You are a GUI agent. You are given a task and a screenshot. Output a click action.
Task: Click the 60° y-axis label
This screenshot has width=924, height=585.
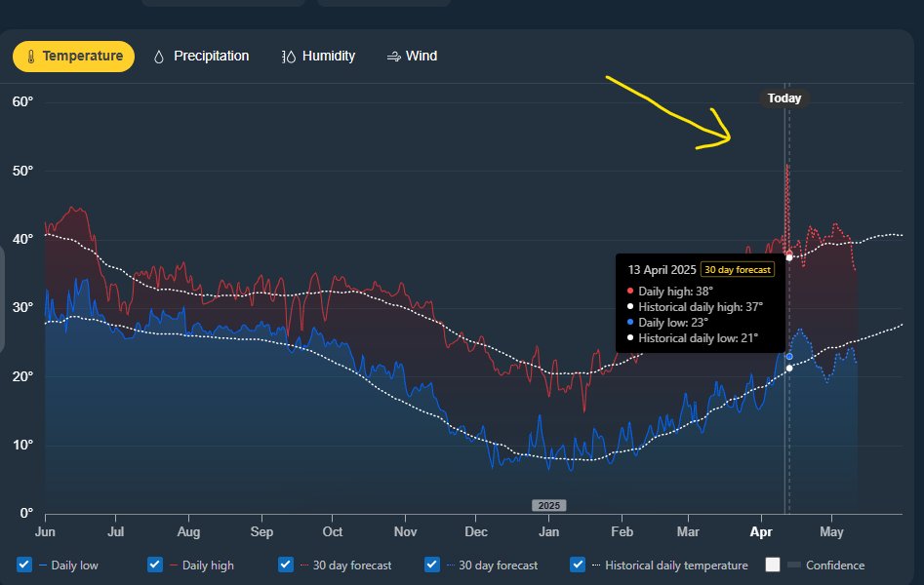coord(23,102)
